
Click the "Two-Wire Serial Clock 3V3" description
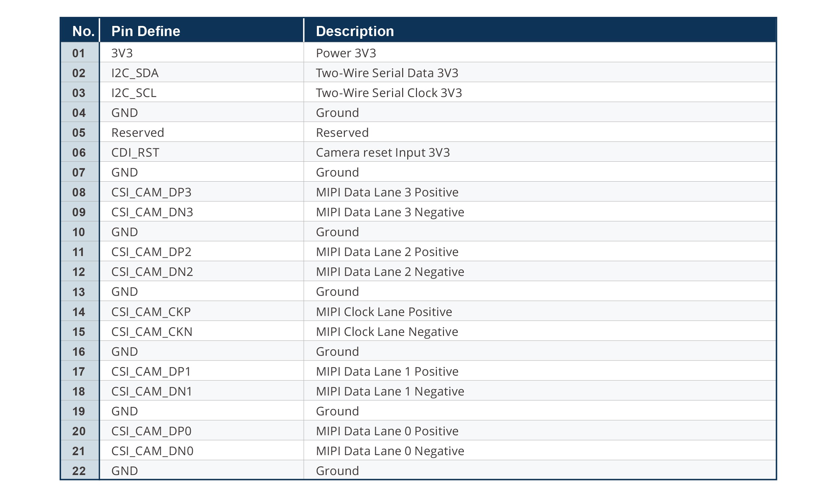(388, 93)
